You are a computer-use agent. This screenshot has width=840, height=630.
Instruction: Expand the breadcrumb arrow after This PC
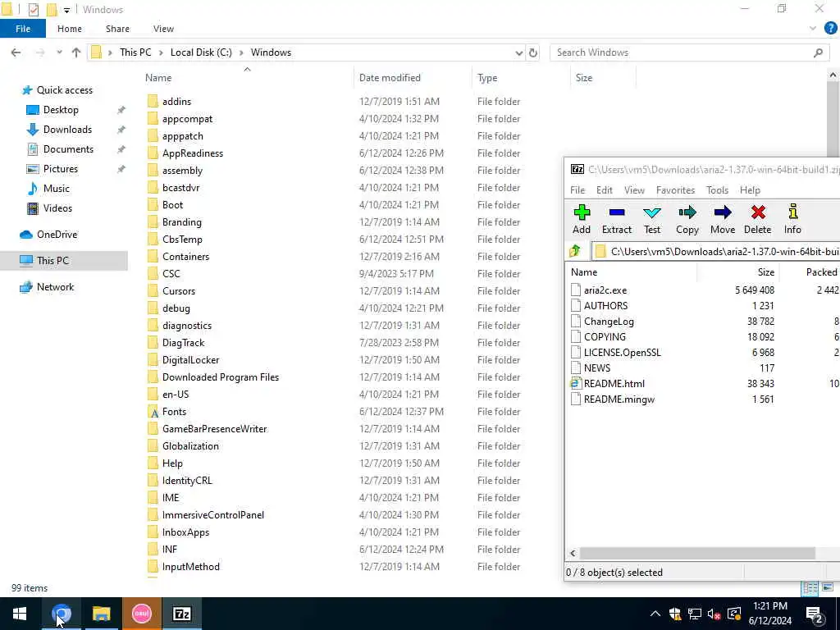pos(161,52)
